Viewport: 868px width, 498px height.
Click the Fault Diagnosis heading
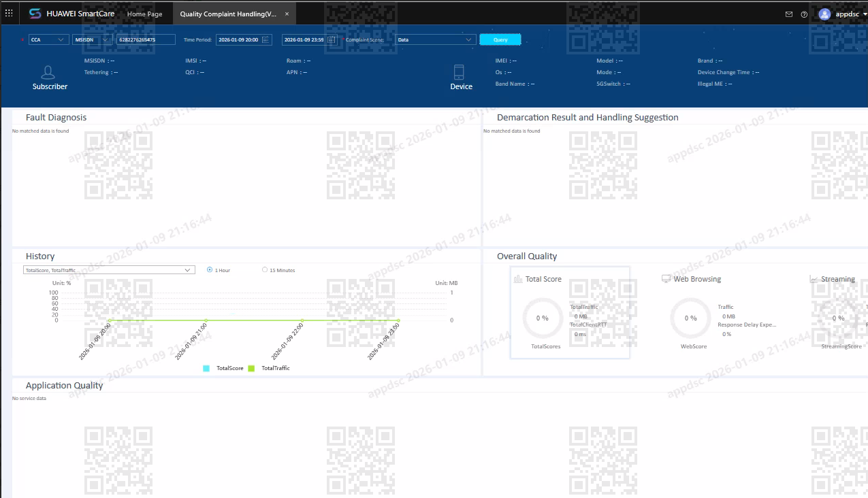[56, 117]
